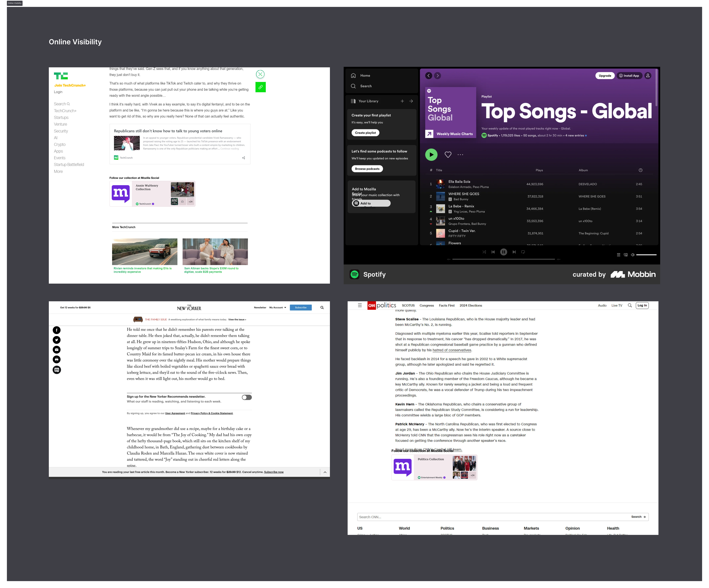This screenshot has width=709, height=588.
Task: Expand More in the TechCrunch sidebar
Action: click(58, 171)
